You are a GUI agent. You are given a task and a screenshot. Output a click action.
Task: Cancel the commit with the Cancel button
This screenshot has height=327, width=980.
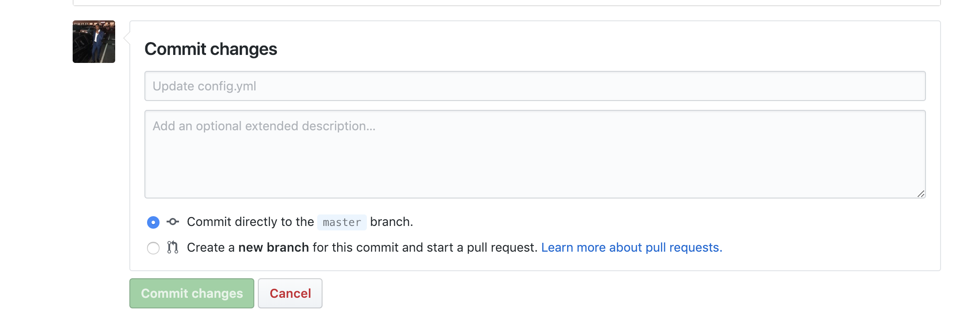[x=290, y=293]
